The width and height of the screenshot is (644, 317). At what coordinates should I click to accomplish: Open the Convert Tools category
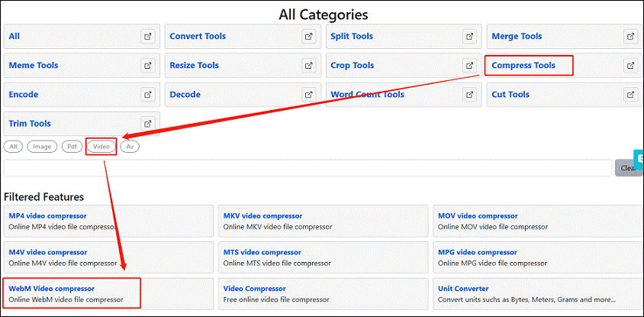[198, 36]
